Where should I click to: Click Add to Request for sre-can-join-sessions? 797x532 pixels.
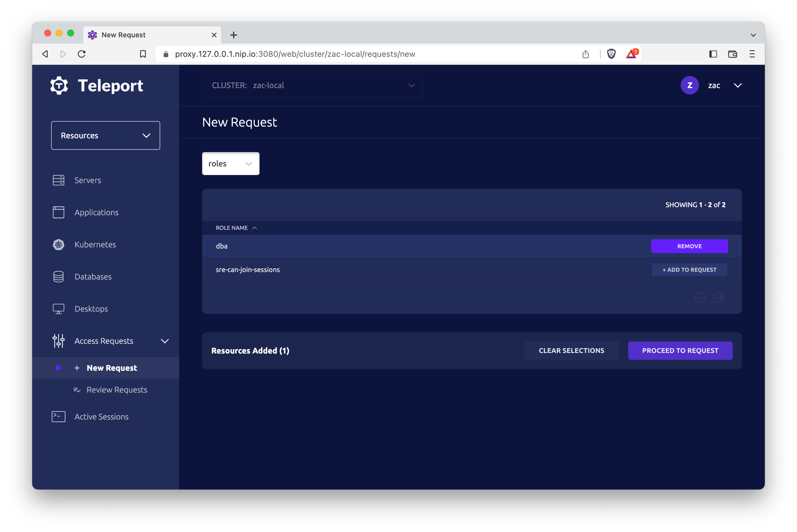[x=690, y=269]
